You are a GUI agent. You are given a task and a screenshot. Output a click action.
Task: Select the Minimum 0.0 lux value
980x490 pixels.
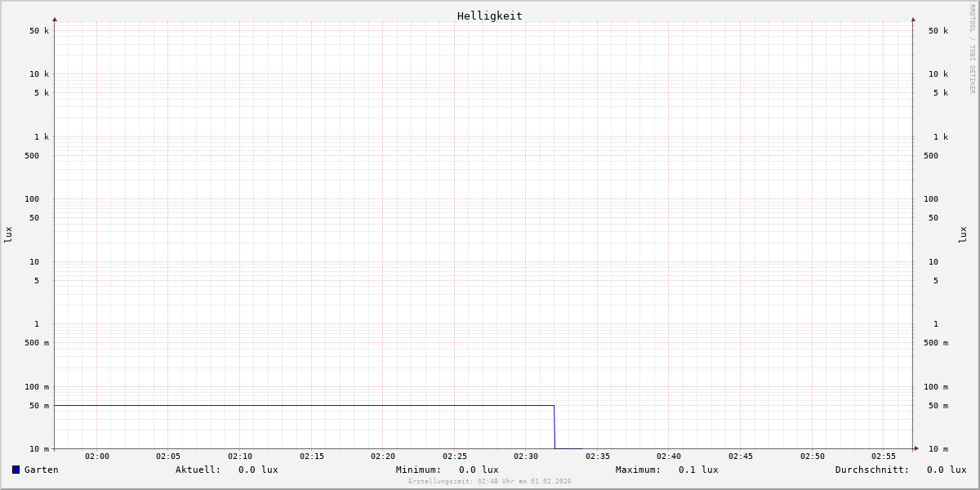[479, 470]
